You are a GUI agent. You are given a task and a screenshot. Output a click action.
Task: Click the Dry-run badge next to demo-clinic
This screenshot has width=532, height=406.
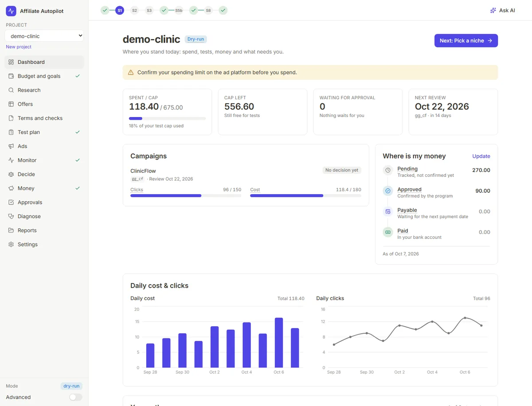(x=196, y=39)
